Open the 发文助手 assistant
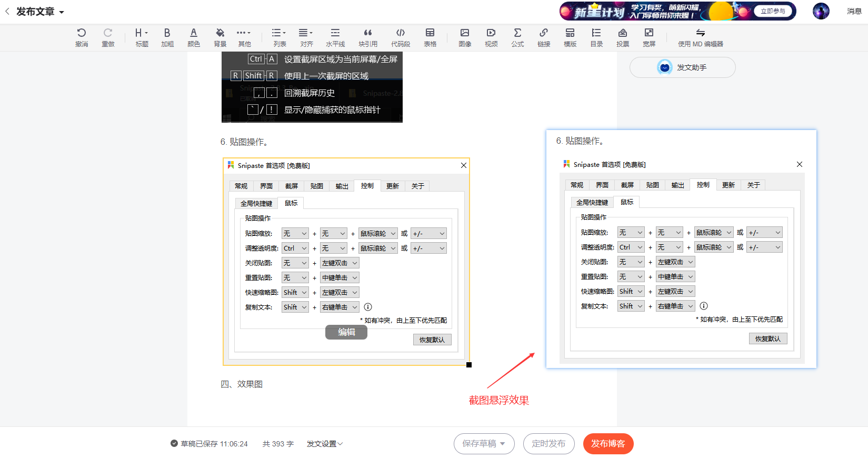 (x=682, y=67)
